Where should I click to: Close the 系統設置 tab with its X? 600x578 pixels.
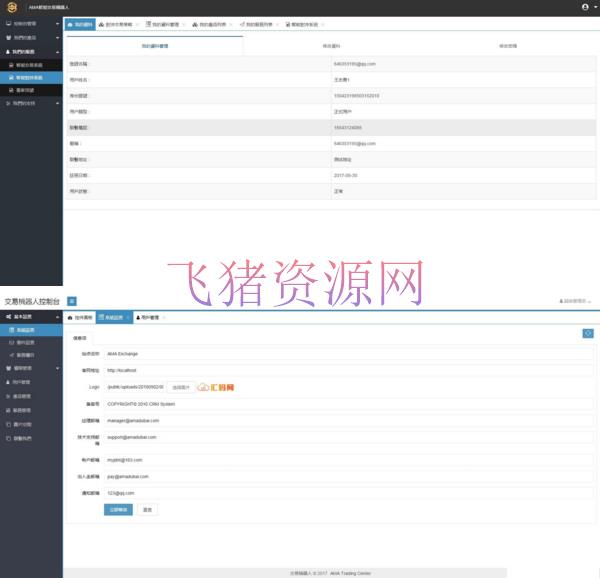pyautogui.click(x=127, y=317)
